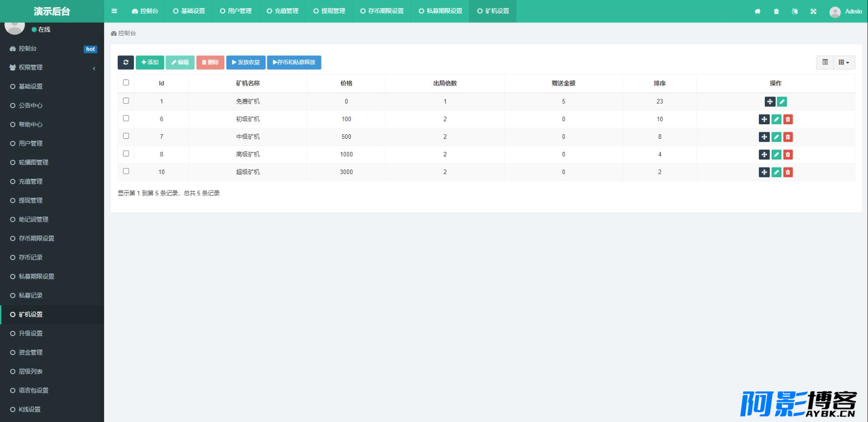Image resolution: width=868 pixels, height=422 pixels.
Task: Check the checkbox for row Id 10
Action: click(126, 171)
